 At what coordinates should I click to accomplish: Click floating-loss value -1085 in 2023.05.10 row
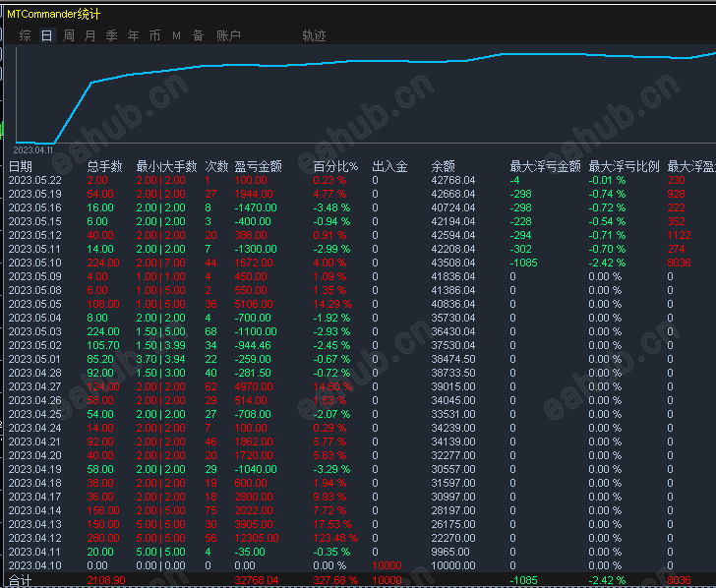523,263
